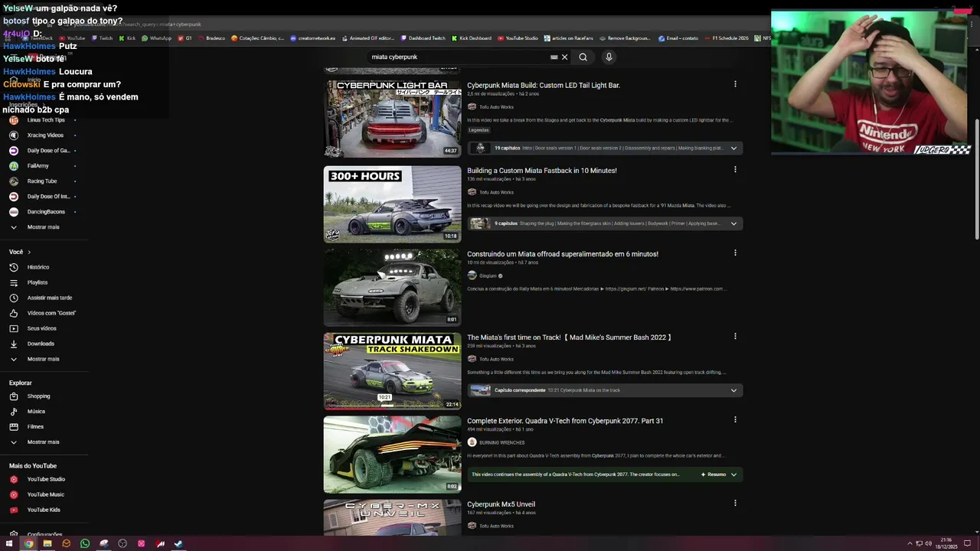Open options for 'Cyberpunk Mx5 Unveil' video
Screen dimensions: 980x551
click(x=735, y=503)
